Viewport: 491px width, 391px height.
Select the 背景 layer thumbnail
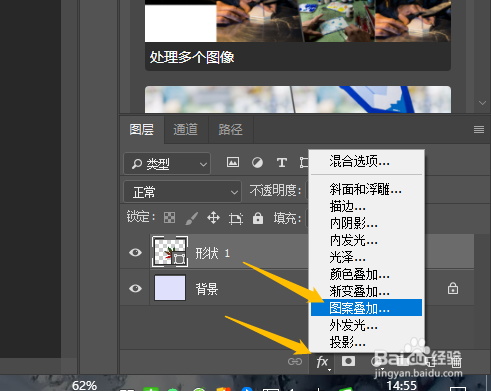point(170,288)
